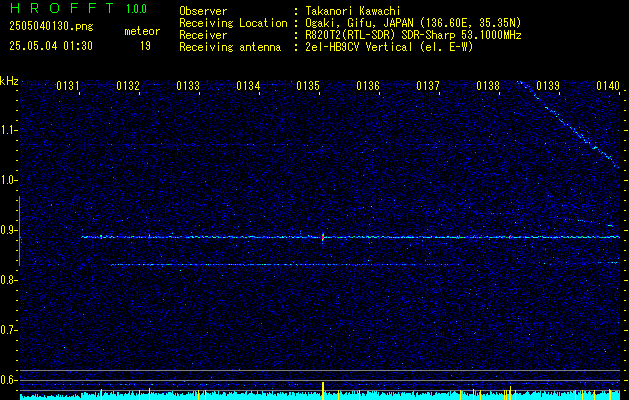Click the 0140 time marker
Viewport: 629px width, 400px height.
608,86
